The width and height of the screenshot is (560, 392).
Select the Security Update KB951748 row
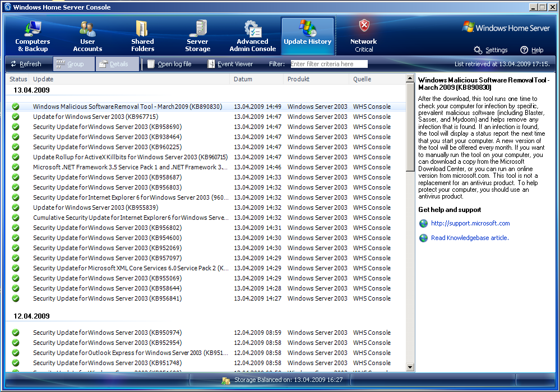click(x=205, y=363)
